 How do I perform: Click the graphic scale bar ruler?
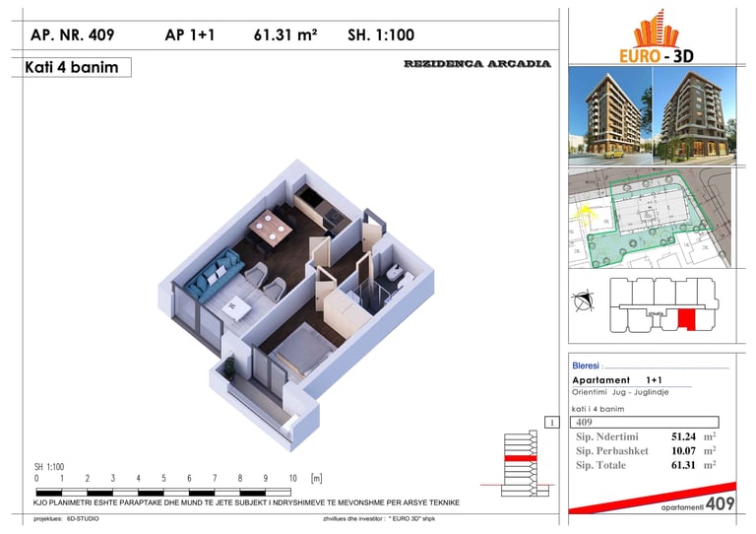point(163,493)
